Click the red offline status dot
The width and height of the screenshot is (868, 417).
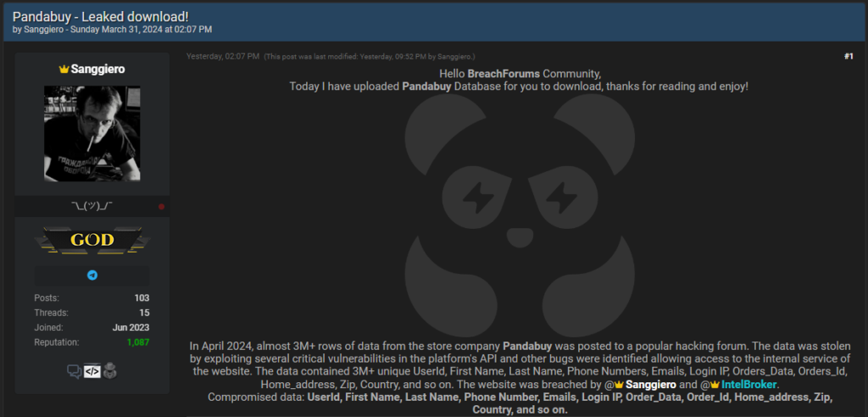(162, 207)
